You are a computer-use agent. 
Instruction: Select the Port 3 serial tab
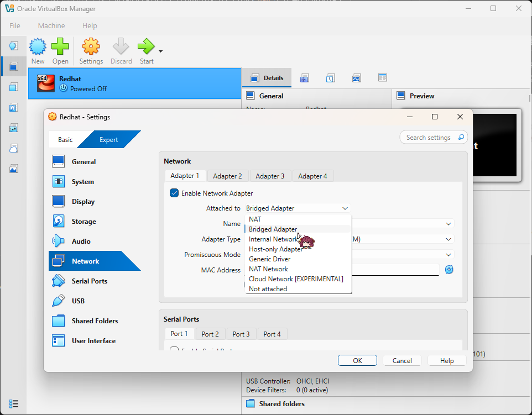tap(241, 334)
